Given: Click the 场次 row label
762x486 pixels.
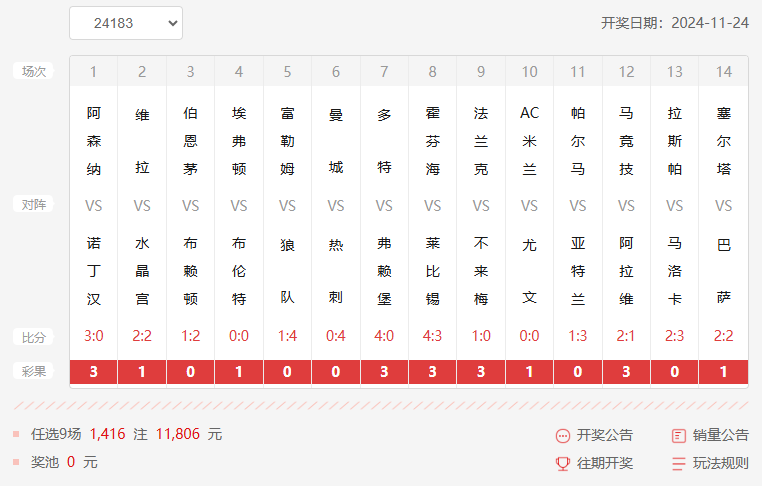Looking at the screenshot, I should coord(34,71).
